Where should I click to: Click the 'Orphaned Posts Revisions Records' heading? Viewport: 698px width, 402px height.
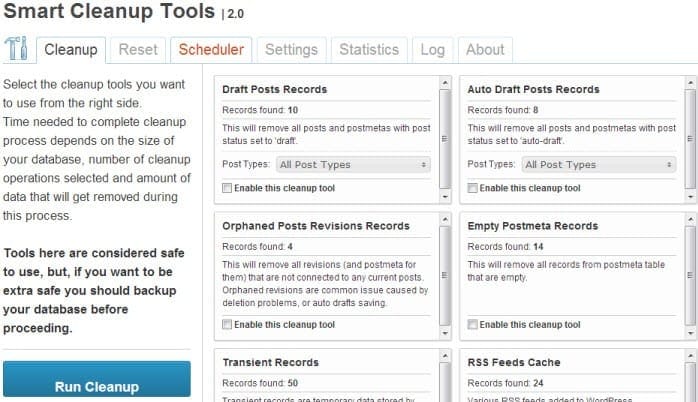(x=316, y=226)
